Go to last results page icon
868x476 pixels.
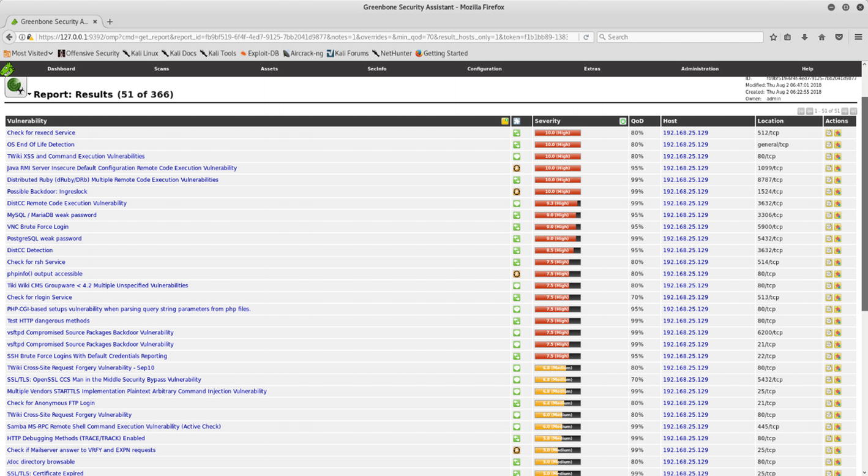853,111
